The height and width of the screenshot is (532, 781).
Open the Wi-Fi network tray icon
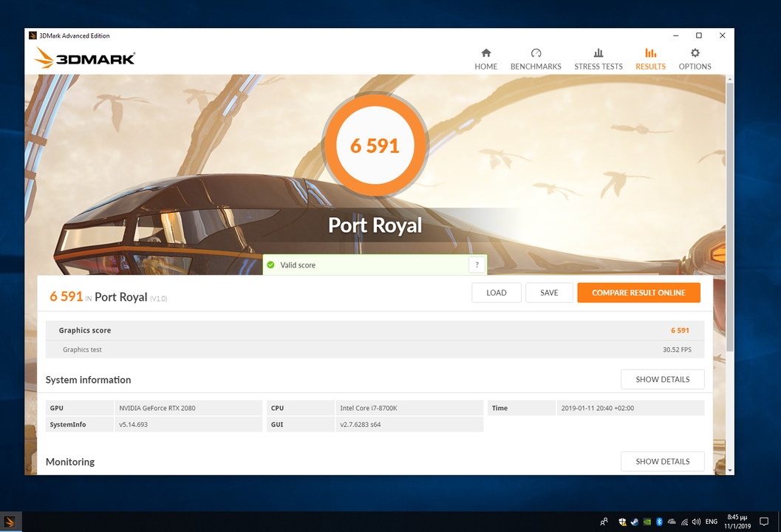pyautogui.click(x=684, y=522)
